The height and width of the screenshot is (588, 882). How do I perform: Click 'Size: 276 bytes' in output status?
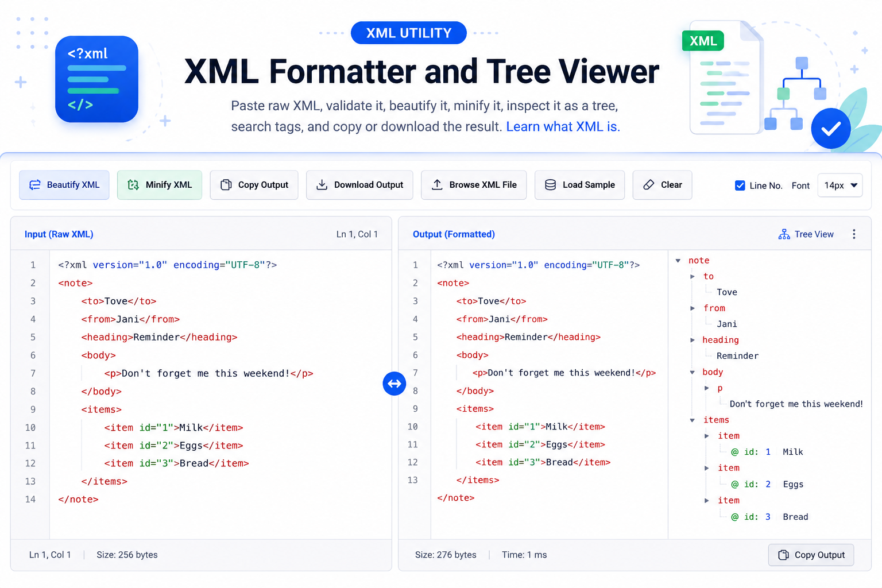pyautogui.click(x=446, y=555)
